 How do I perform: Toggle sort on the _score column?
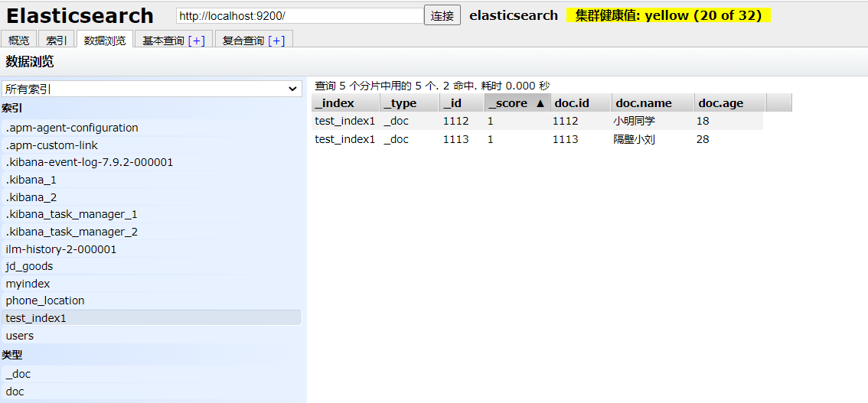517,102
